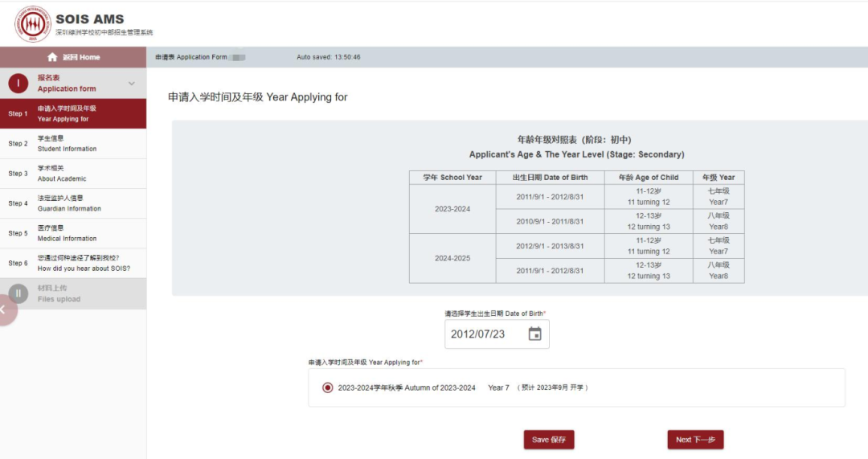Click the Next 下一步 button
The height and width of the screenshot is (459, 868).
tap(695, 440)
